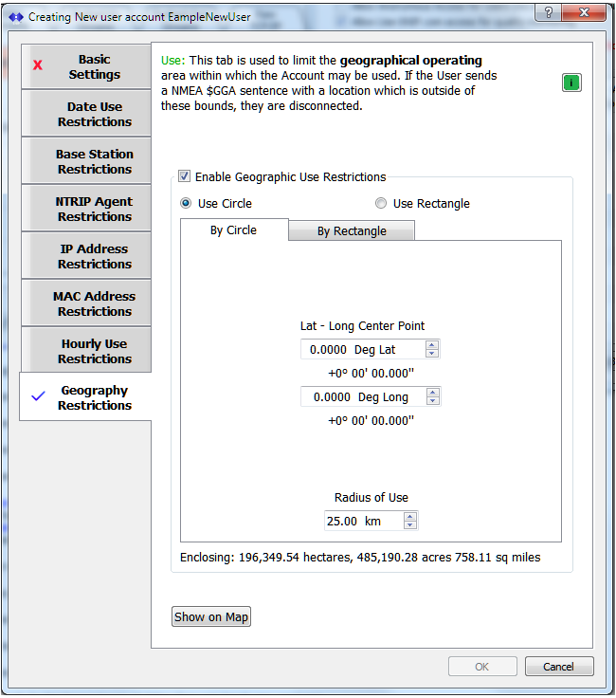616x698 pixels.
Task: Increase the Deg Lat value with up arrow
Action: tap(432, 345)
